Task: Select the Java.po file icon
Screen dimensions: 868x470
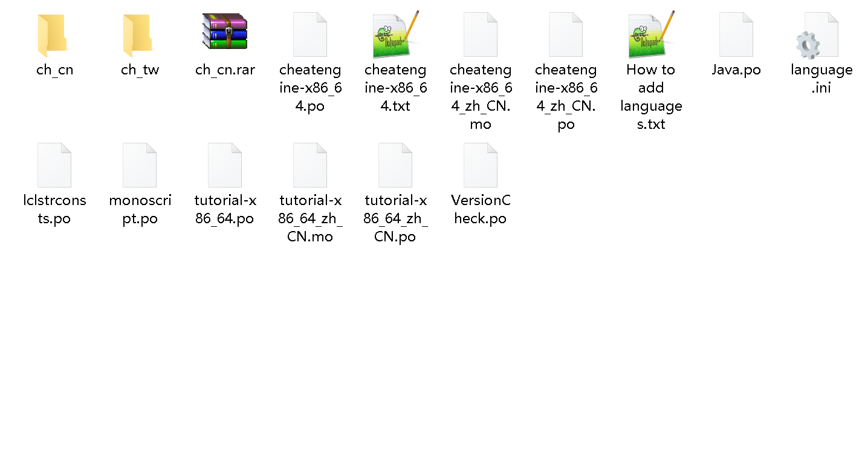Action: pos(736,34)
